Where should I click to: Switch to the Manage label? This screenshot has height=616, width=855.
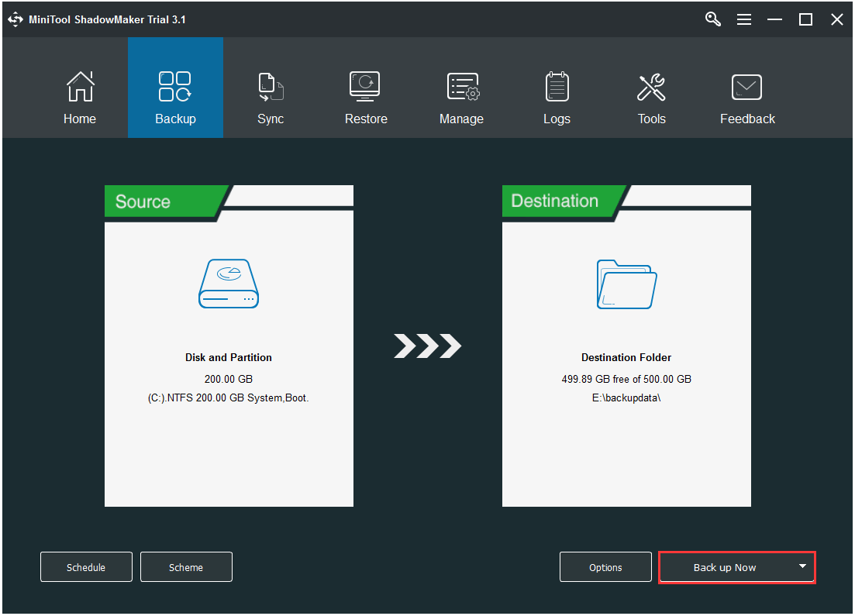pos(461,119)
